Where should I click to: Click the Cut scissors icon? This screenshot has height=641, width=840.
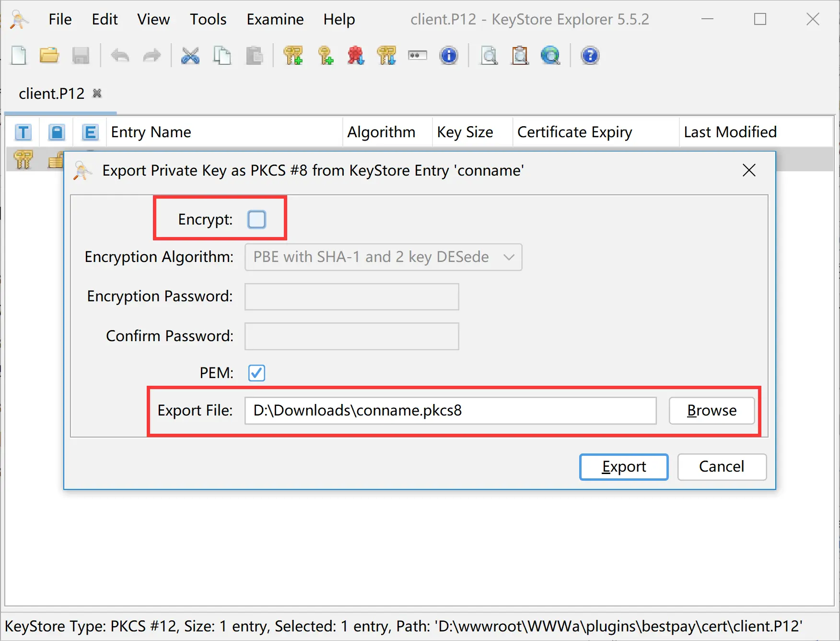pos(190,56)
